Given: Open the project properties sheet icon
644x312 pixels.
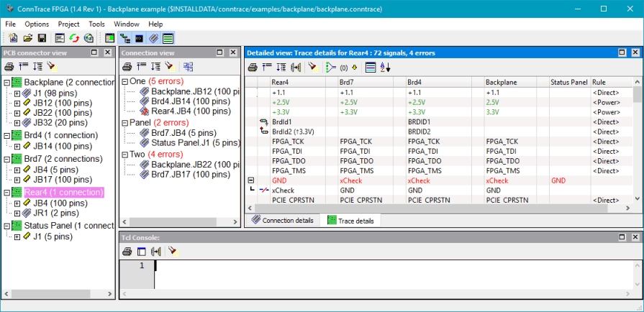Looking at the screenshot, I should click(60, 38).
